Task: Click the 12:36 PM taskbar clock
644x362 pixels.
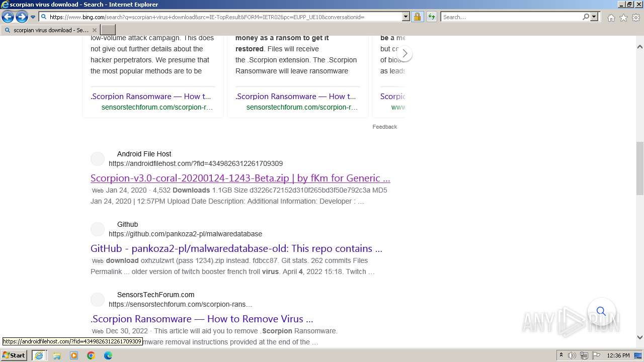Action: pyautogui.click(x=618, y=355)
